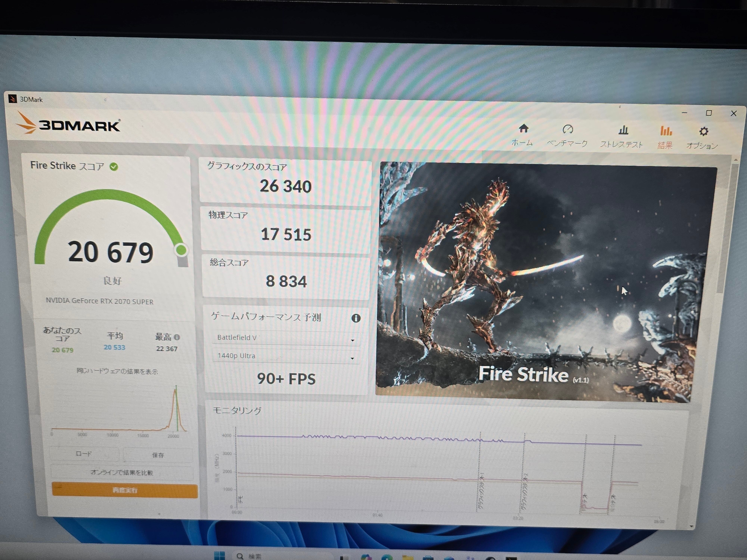Click same hardware results link

click(x=117, y=371)
